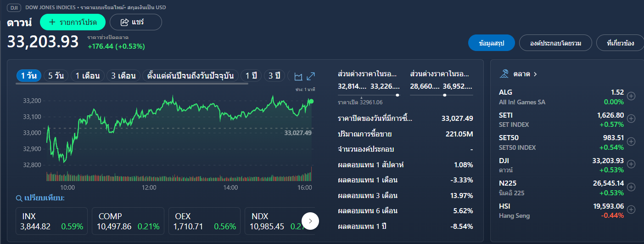The image size is (644, 244).
Task: Open INX comparison card
Action: [x=52, y=221]
